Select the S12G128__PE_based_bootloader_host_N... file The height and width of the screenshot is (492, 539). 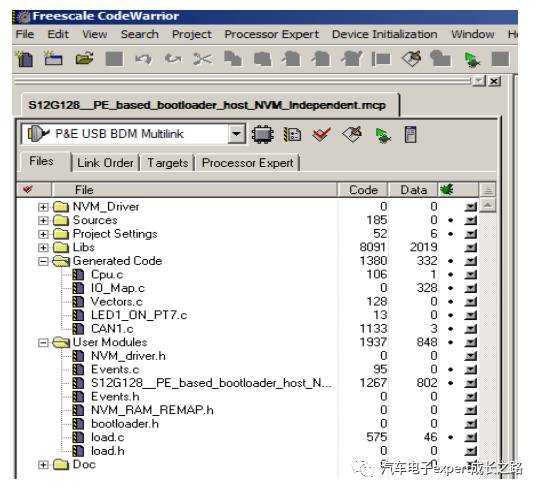point(211,383)
